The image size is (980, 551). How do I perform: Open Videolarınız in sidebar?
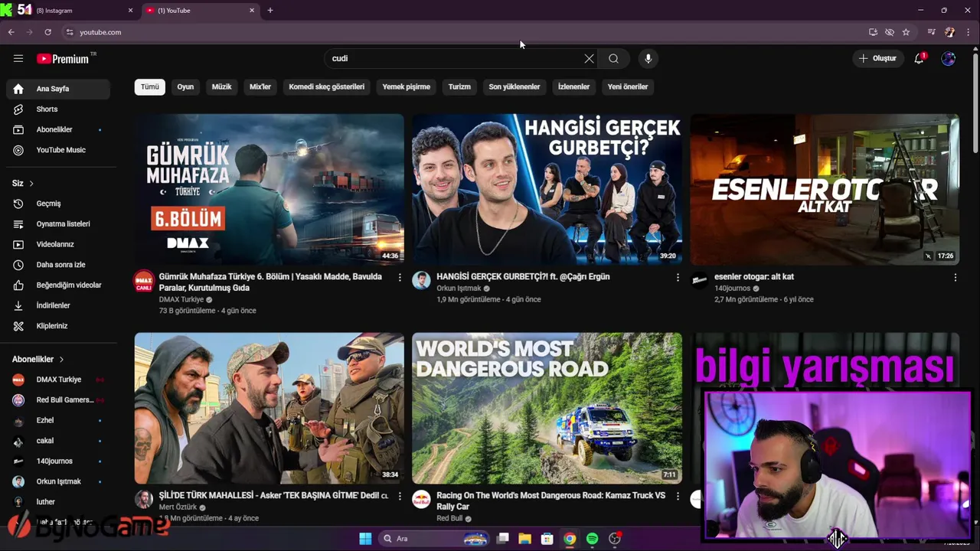point(58,244)
